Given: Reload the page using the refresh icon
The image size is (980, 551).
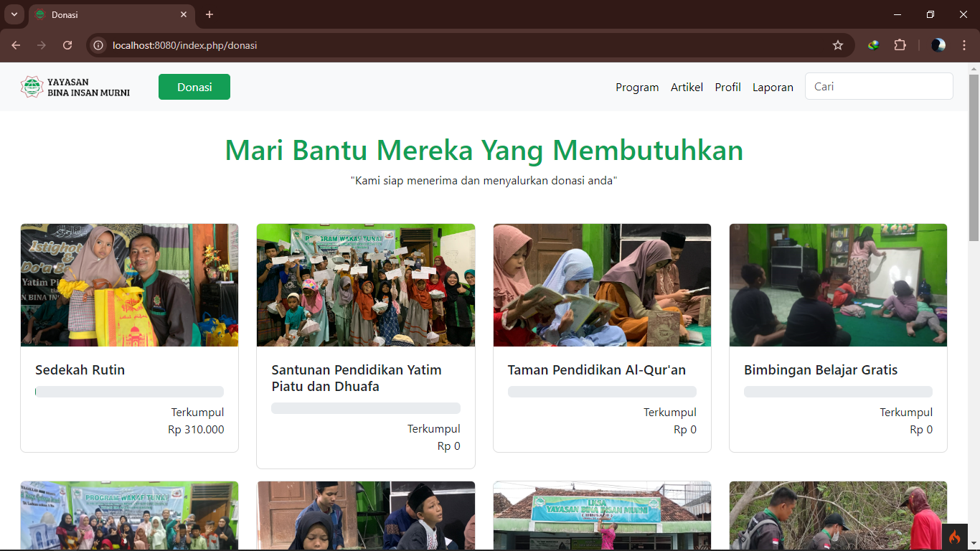Looking at the screenshot, I should (67, 45).
